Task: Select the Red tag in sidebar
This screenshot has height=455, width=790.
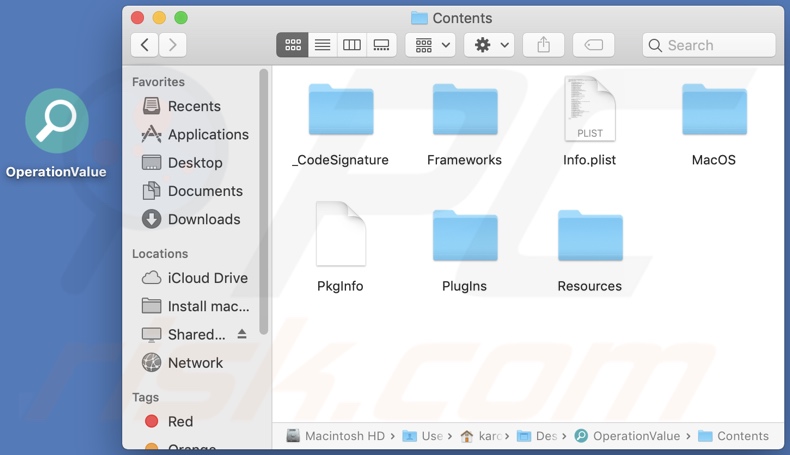Action: [x=180, y=422]
